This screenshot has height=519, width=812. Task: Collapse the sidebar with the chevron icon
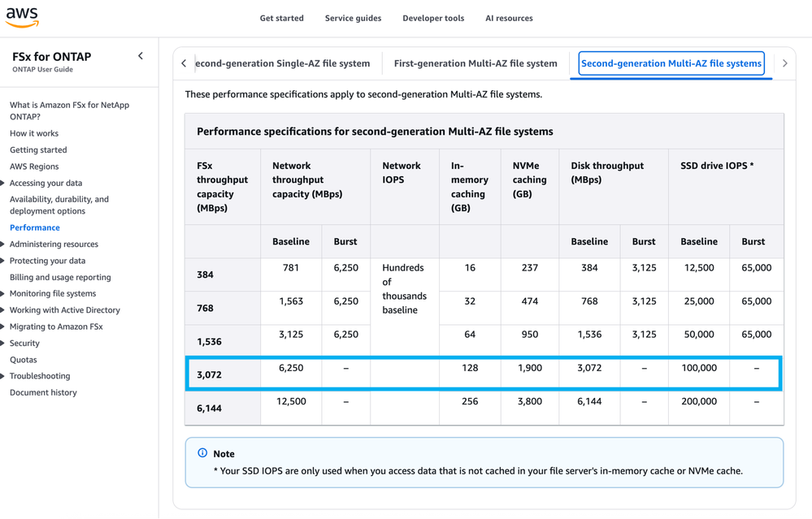[141, 56]
